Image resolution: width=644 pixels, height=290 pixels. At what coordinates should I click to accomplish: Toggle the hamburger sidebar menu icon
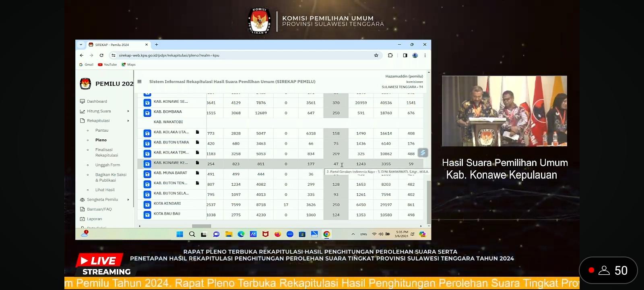coord(140,81)
